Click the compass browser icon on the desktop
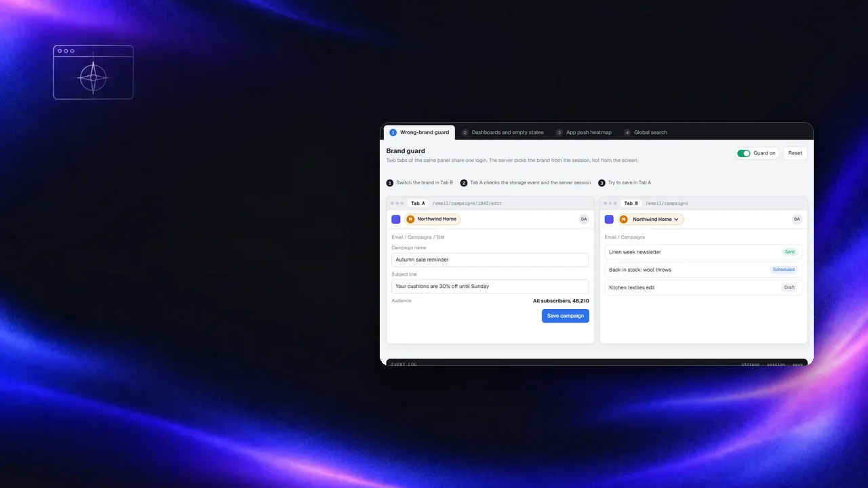This screenshot has height=488, width=868. pos(94,73)
